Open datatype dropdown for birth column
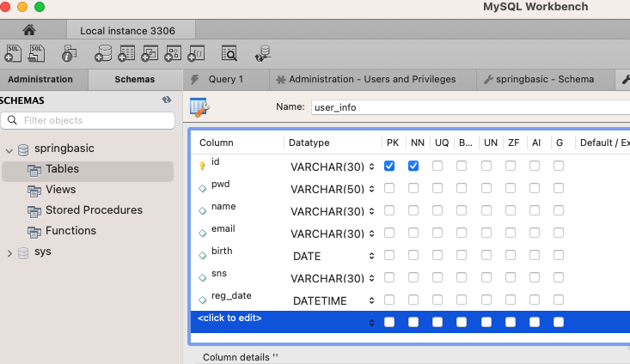This screenshot has width=630, height=364. pos(371,256)
